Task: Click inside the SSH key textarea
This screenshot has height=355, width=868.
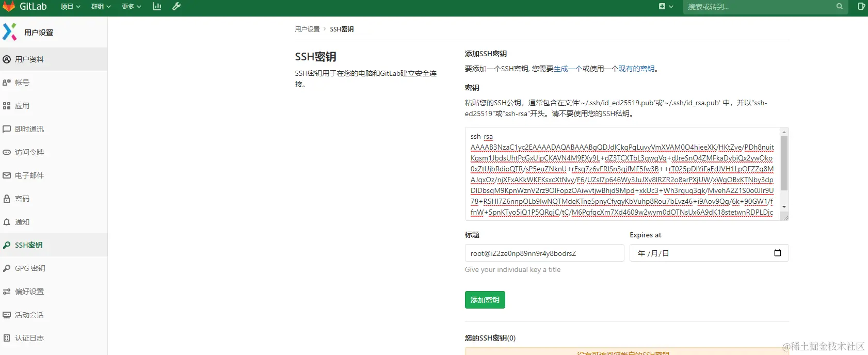Action: click(622, 174)
